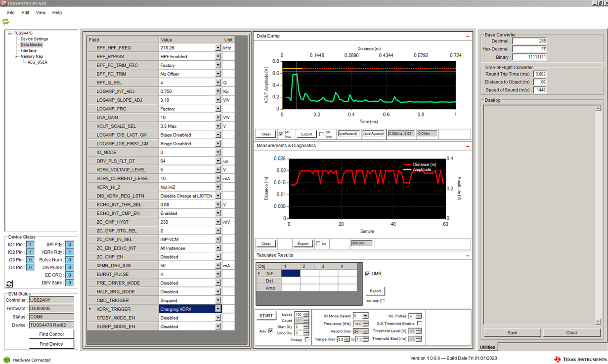The image size is (608, 364).
Task: Toggle the per loop checkbox next to Data Dump Export
Action: (x=321, y=134)
